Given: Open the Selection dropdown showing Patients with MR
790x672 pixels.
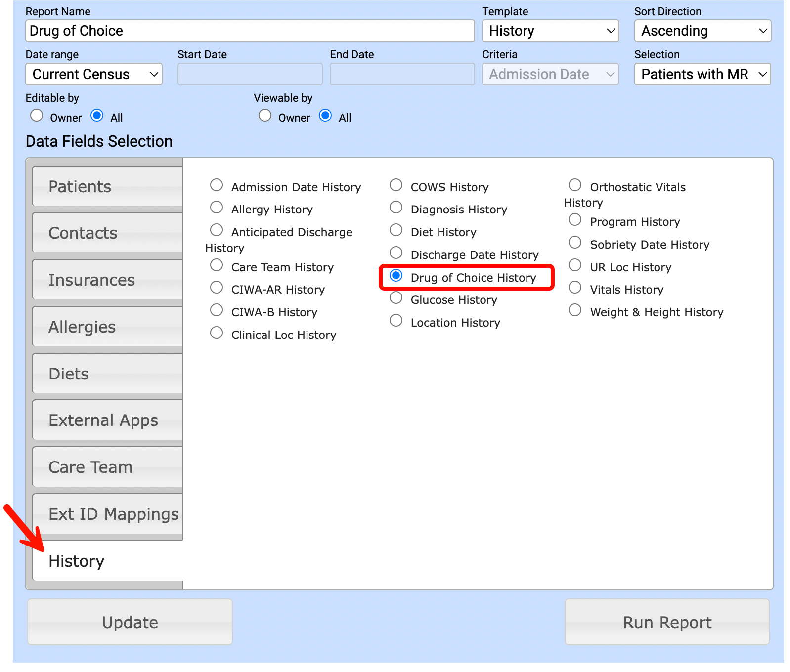Looking at the screenshot, I should click(702, 74).
